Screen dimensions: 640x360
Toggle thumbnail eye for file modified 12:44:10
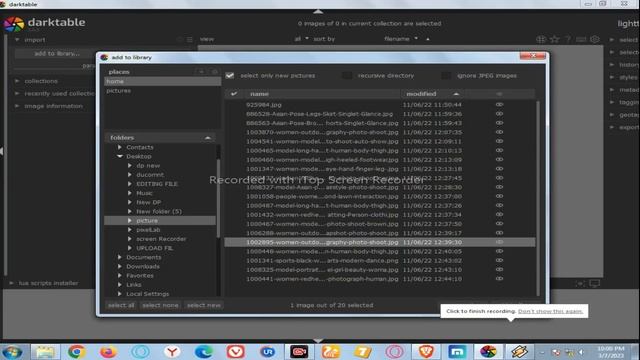[x=499, y=279]
